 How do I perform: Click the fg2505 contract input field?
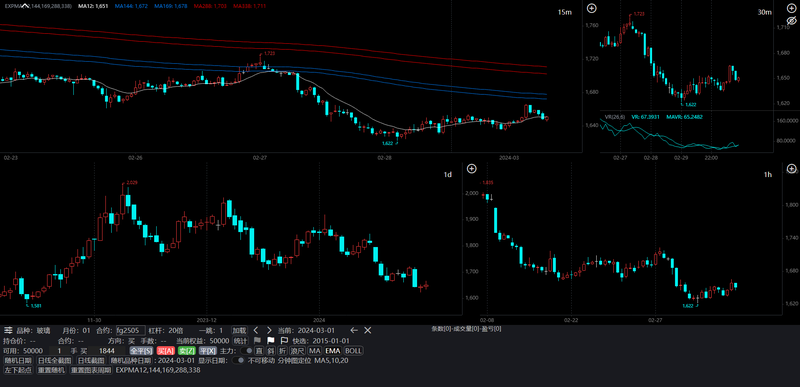131,330
